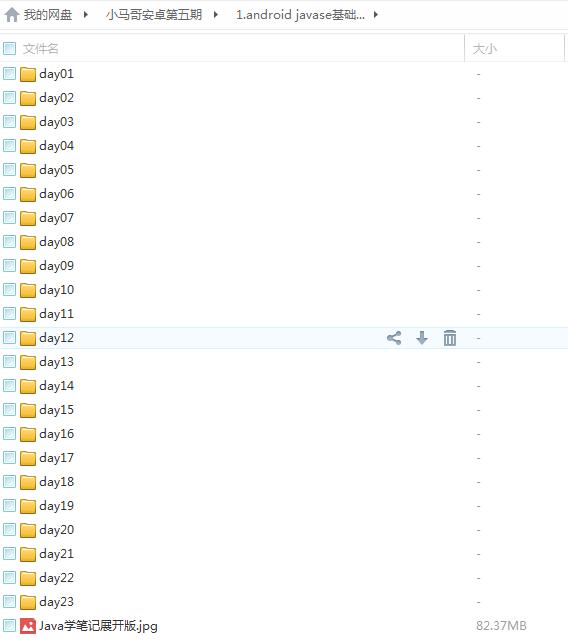This screenshot has height=644, width=568.
Task: Expand the arrow after 我的网盘 breadcrumb
Action: click(85, 15)
